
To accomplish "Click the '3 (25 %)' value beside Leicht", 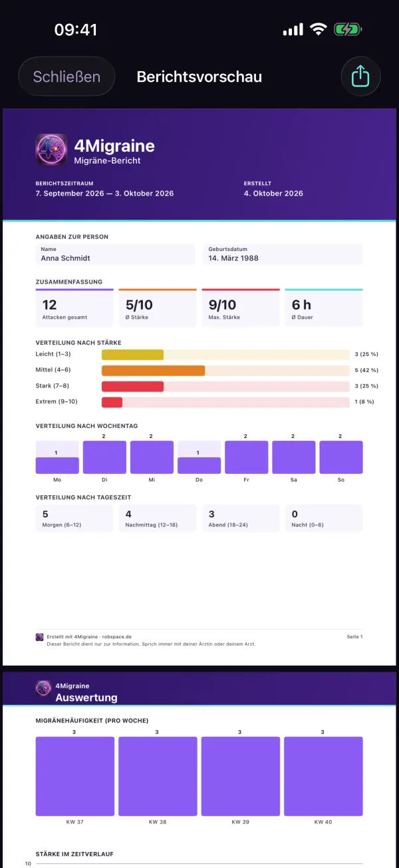I will tap(366, 355).
